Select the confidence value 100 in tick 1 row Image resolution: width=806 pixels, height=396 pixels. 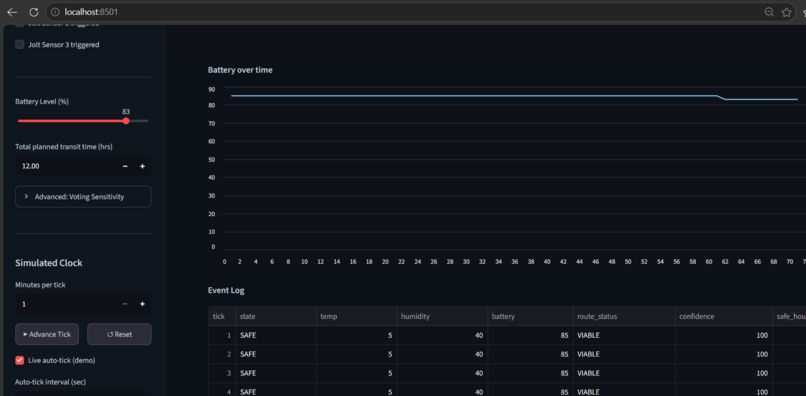coord(724,335)
